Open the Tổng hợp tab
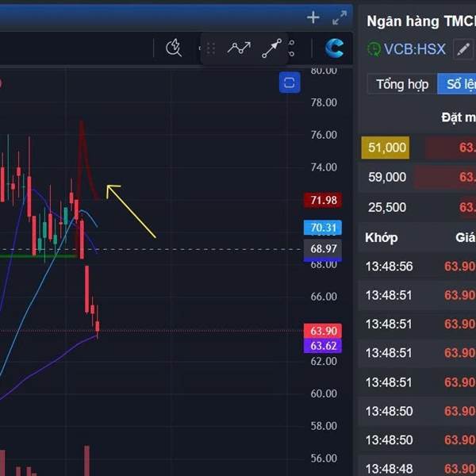The image size is (476, 476). (x=402, y=84)
